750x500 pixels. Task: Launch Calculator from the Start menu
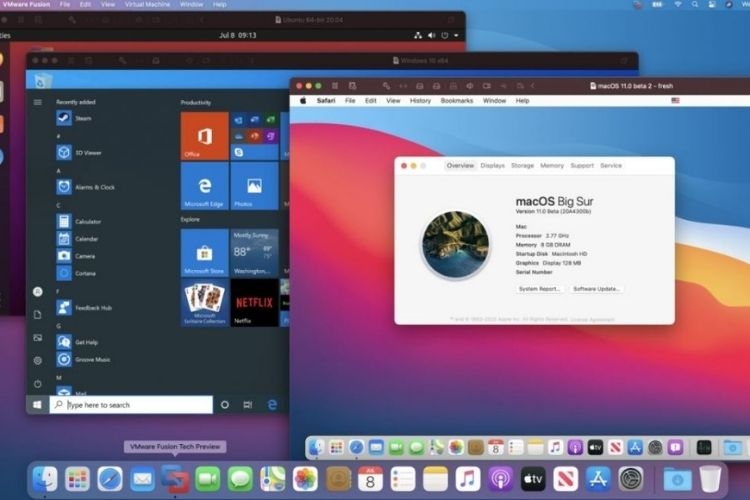79,222
